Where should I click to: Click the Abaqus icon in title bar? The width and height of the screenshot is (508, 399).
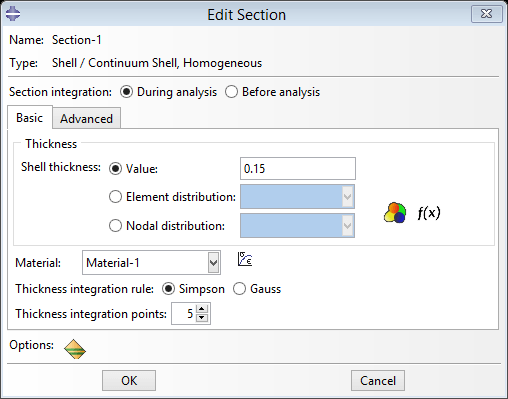13,14
